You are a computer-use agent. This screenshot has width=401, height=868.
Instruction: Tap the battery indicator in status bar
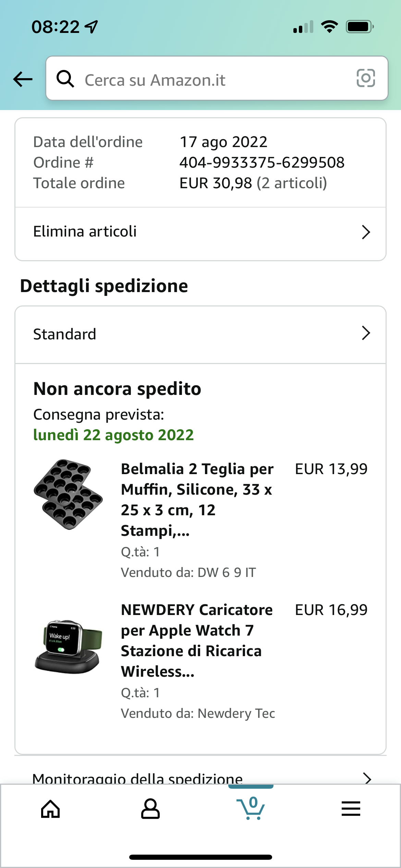pos(359,27)
